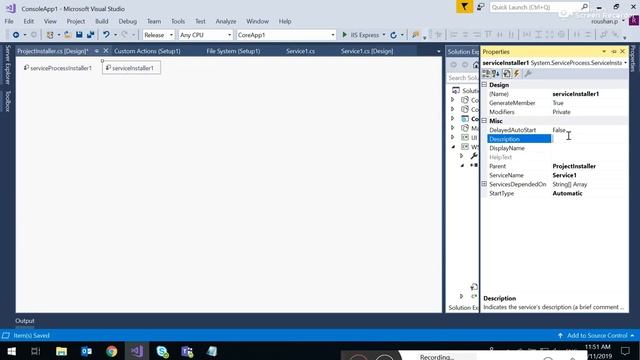The height and width of the screenshot is (360, 640).
Task: Open Windows notification center icon
Action: [x=625, y=351]
